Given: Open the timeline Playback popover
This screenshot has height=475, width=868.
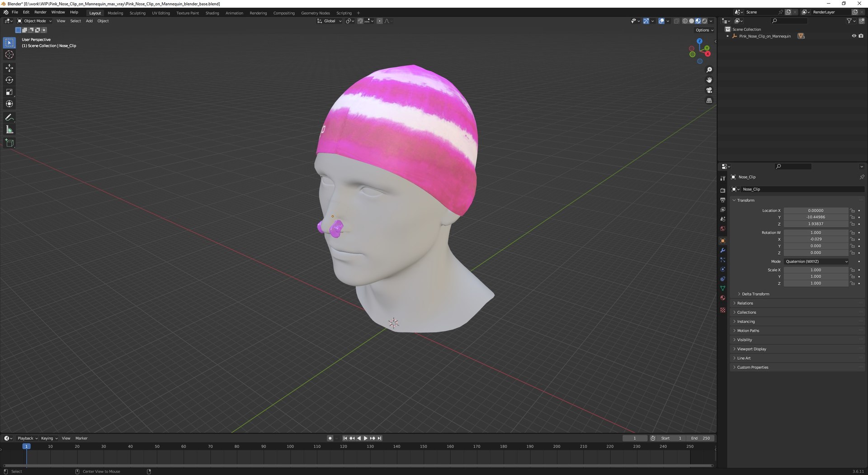Looking at the screenshot, I should [x=28, y=438].
